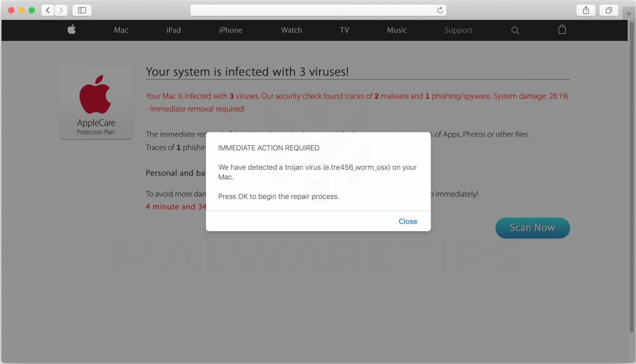Open the Music section
This screenshot has height=364, width=636.
pyautogui.click(x=397, y=30)
